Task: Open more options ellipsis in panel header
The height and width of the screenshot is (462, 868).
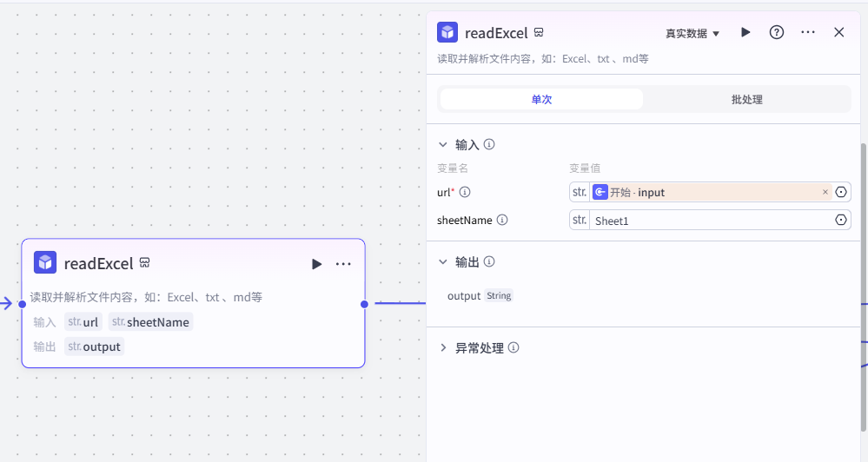Action: (808, 32)
